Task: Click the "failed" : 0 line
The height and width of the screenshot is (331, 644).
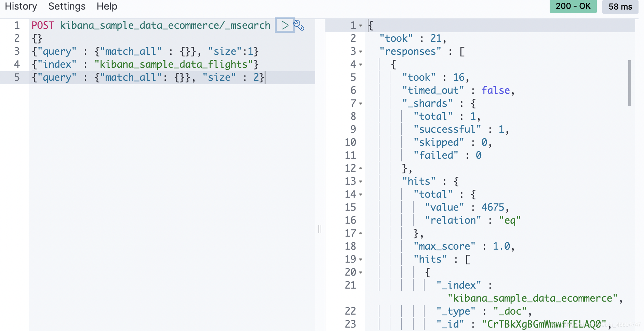Action: tap(447, 155)
